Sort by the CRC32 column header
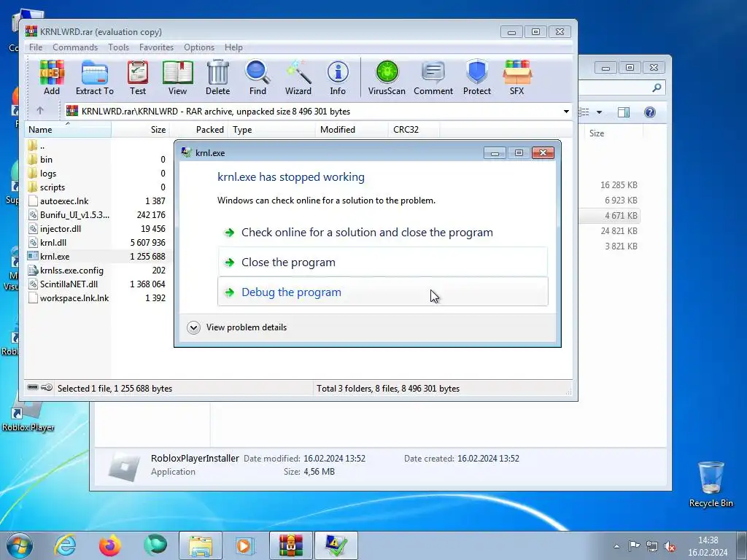Screen dimensions: 747x560 [x=414, y=130]
